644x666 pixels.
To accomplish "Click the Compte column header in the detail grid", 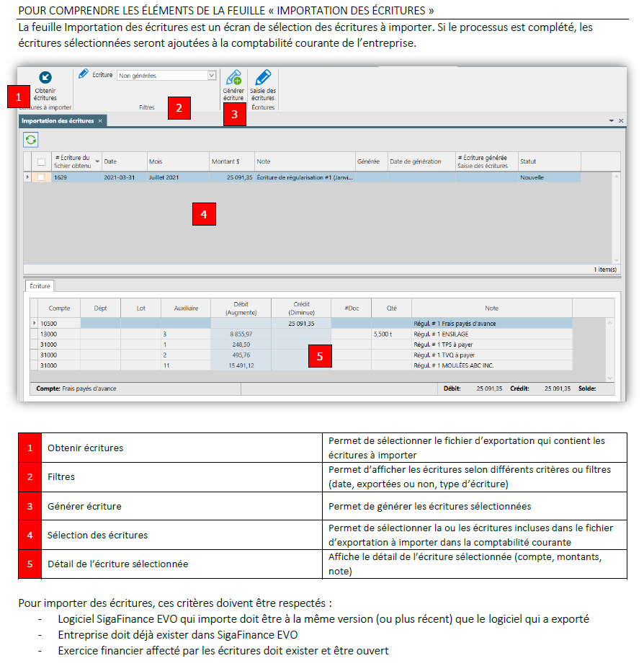I will [x=60, y=308].
